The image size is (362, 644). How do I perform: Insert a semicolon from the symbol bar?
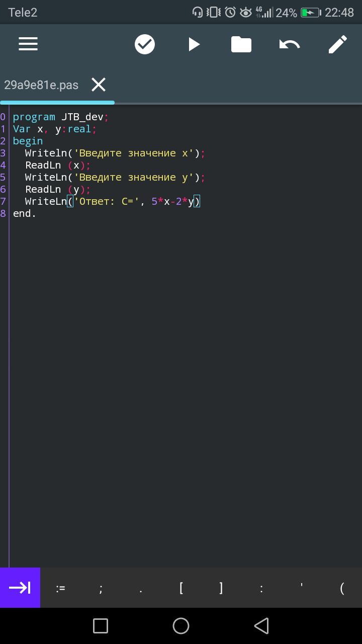[x=101, y=588]
